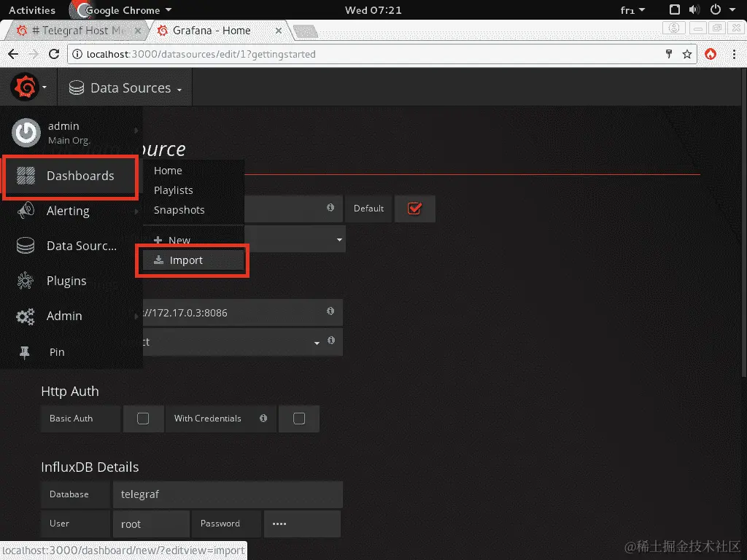Image resolution: width=747 pixels, height=560 pixels.
Task: Click the browser back arrow
Action: (13, 54)
